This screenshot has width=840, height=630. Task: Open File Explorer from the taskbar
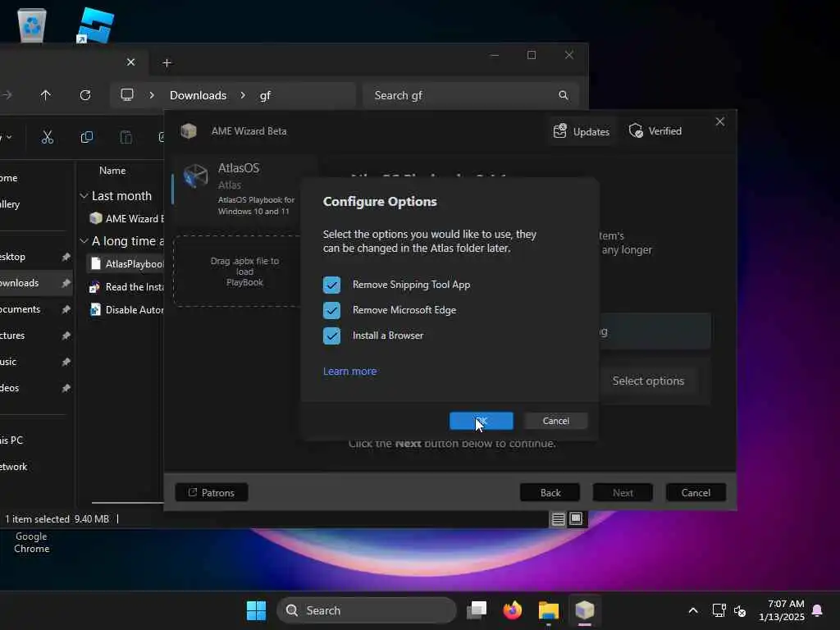pos(549,610)
